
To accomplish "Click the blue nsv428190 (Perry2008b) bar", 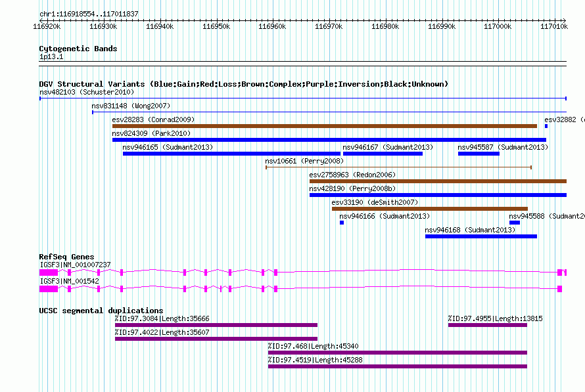I will click(x=438, y=195).
